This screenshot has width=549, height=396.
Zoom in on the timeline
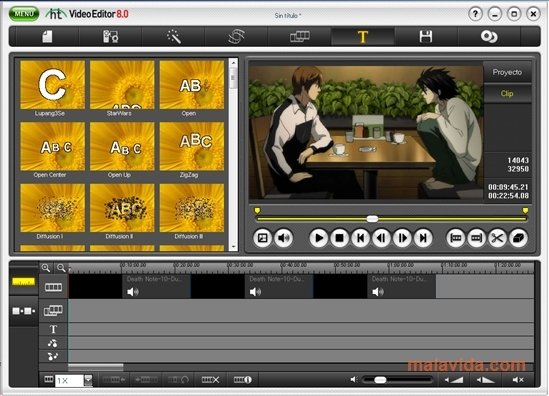(x=46, y=268)
